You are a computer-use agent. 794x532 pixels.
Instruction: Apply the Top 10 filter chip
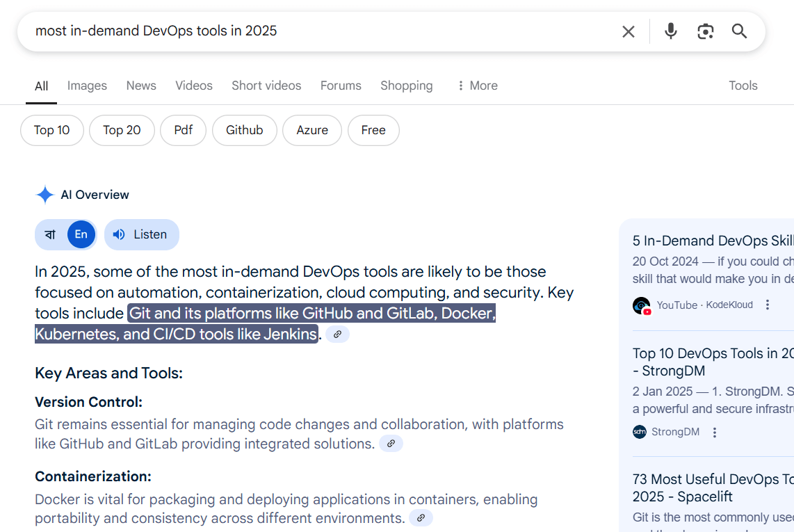click(x=51, y=130)
